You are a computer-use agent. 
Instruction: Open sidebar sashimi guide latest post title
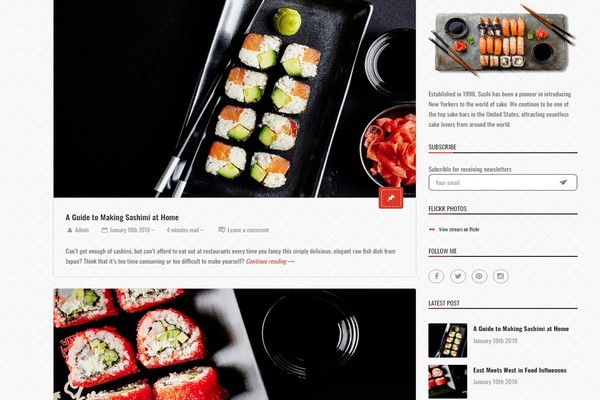[521, 328]
